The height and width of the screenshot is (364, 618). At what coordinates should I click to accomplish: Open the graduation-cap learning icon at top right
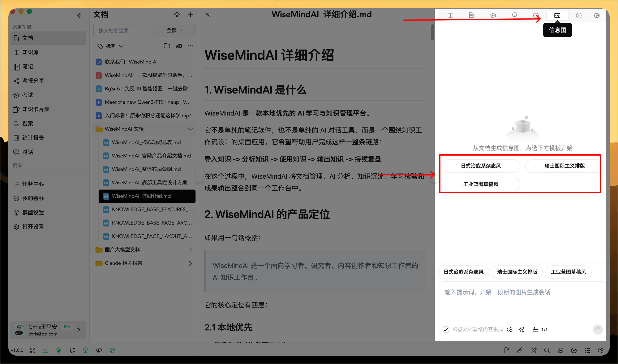(493, 15)
